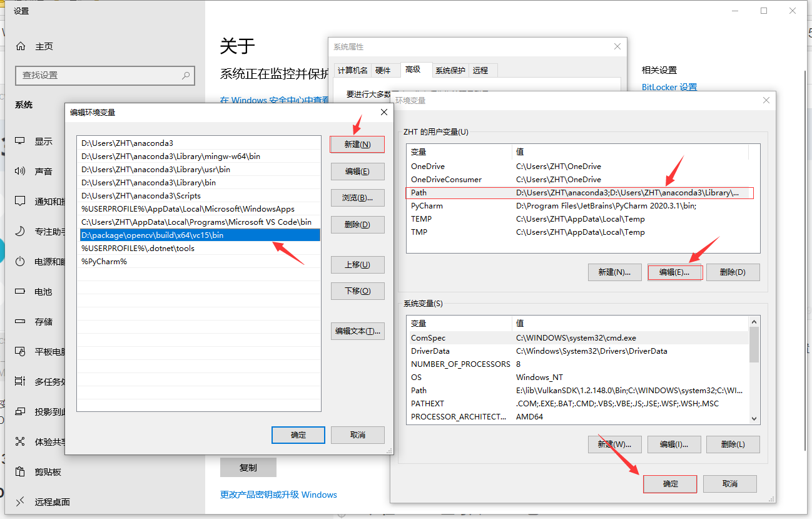The width and height of the screenshot is (812, 519).
Task: Select the D:\Users\ZHT\anaconda3\Scripts entry
Action: 200,196
